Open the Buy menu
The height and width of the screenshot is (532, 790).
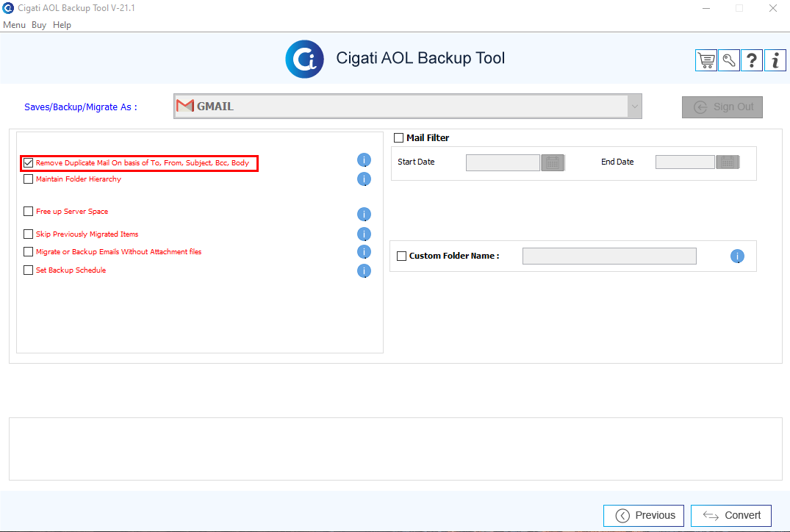coord(39,25)
